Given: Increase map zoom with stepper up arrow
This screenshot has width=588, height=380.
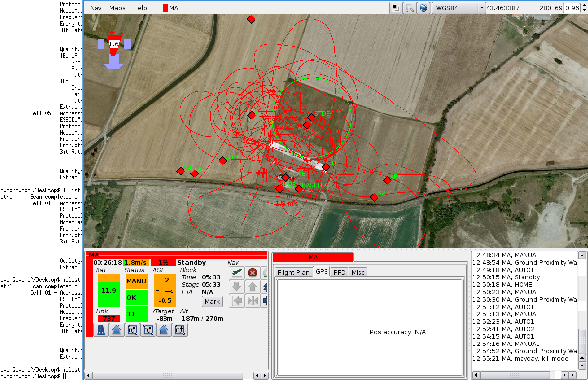Looking at the screenshot, I should coord(584,6).
